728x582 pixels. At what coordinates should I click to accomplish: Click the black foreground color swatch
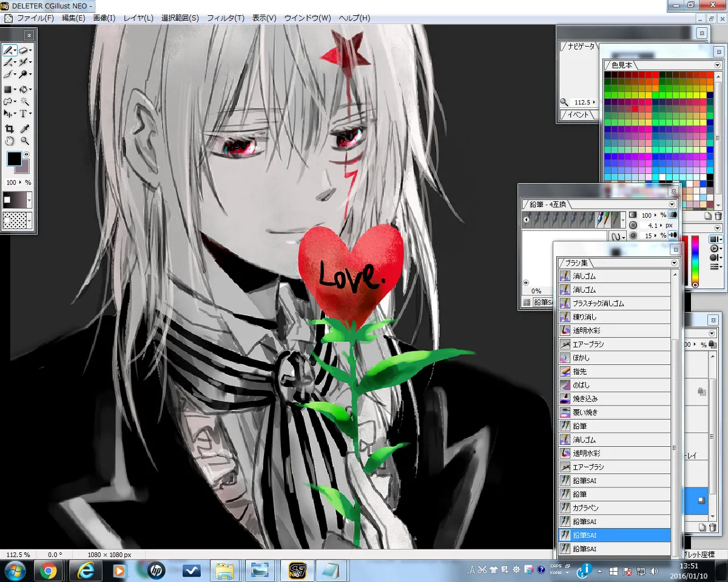[x=14, y=159]
